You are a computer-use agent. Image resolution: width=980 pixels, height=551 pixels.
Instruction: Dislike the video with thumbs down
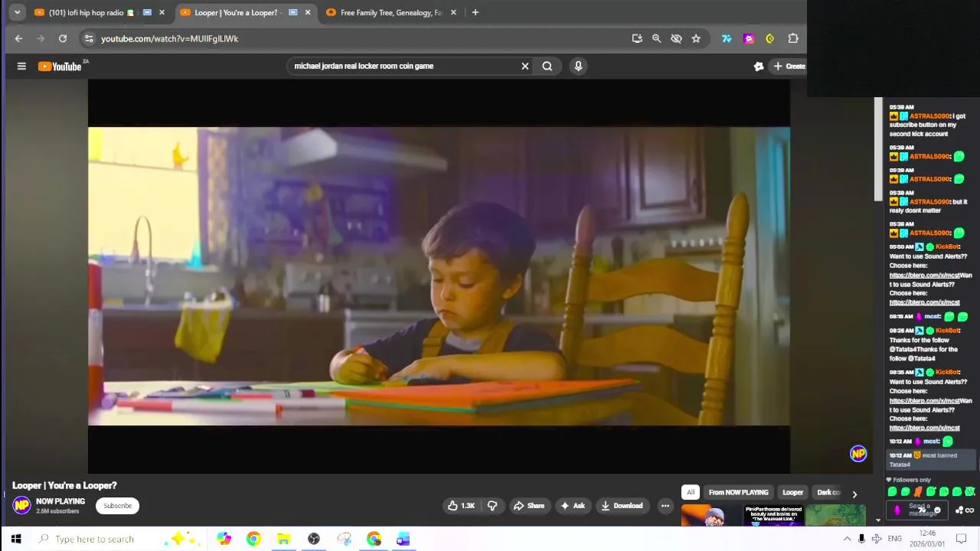[492, 505]
